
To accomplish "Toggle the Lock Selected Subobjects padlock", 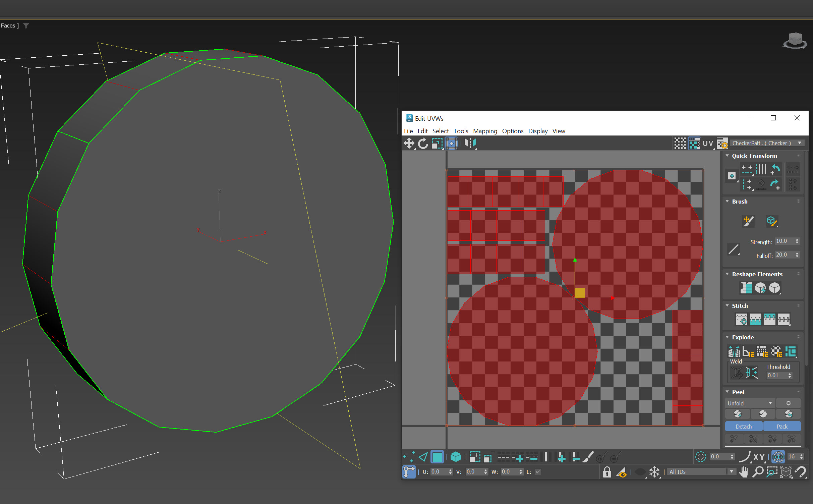I will pos(607,472).
